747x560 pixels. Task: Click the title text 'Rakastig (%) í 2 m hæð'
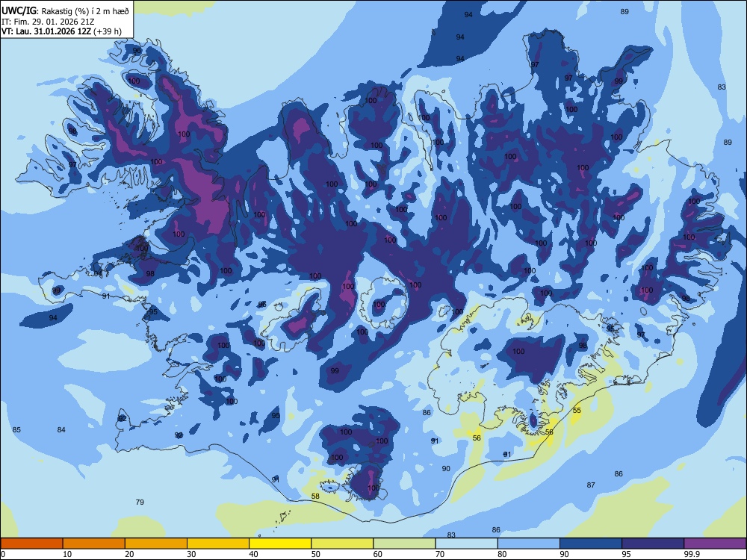85,11
